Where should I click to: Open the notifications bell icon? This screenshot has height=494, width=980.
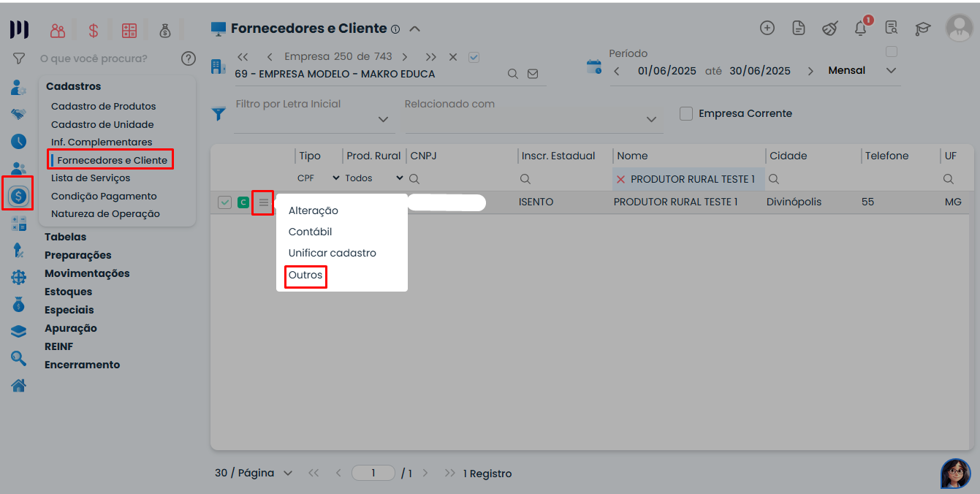(x=861, y=28)
